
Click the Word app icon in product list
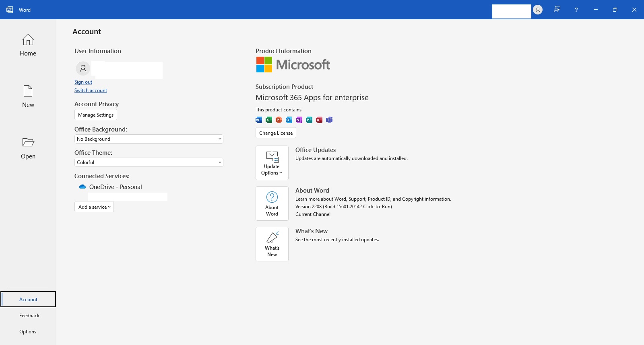pyautogui.click(x=259, y=120)
